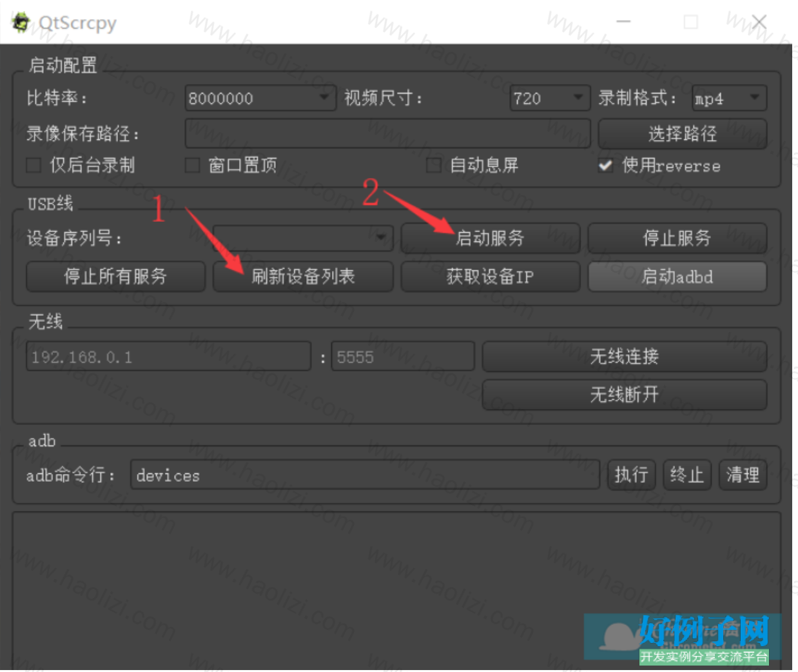Click the 获取设备IP button
This screenshot has height=672, width=798.
[x=490, y=276]
